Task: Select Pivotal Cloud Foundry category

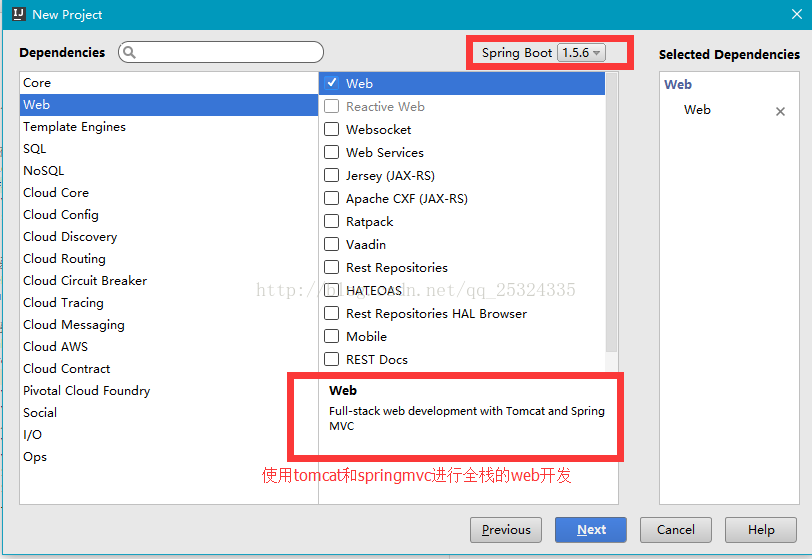Action: (169, 391)
